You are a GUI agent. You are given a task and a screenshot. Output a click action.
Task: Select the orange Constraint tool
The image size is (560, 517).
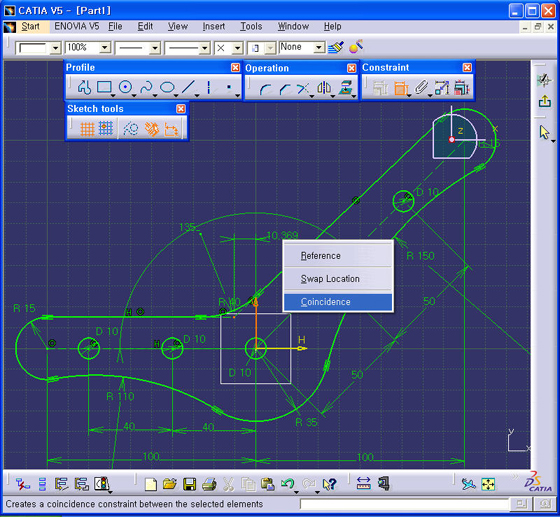tap(401, 88)
